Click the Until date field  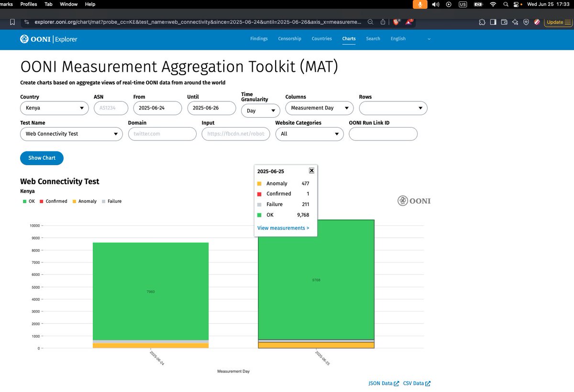211,108
